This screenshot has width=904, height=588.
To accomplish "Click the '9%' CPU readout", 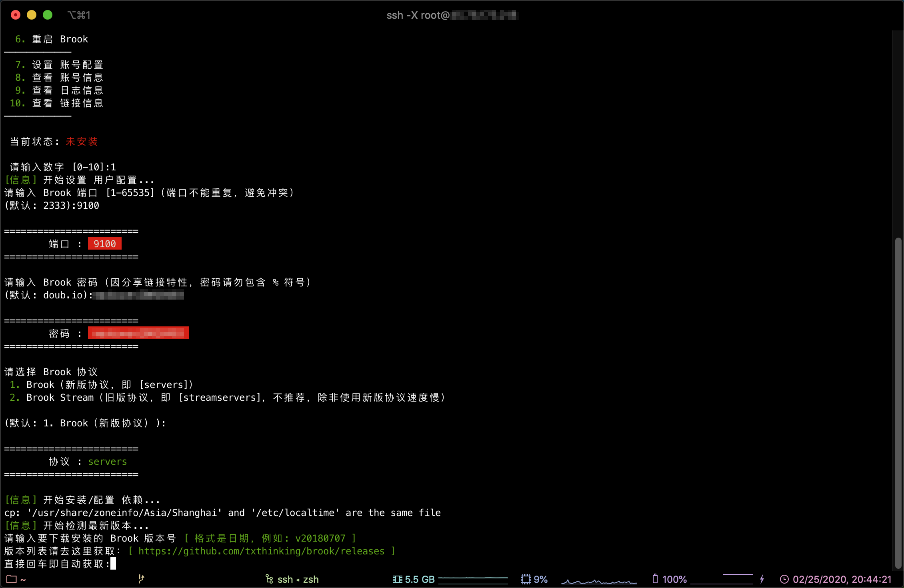I will pyautogui.click(x=541, y=579).
